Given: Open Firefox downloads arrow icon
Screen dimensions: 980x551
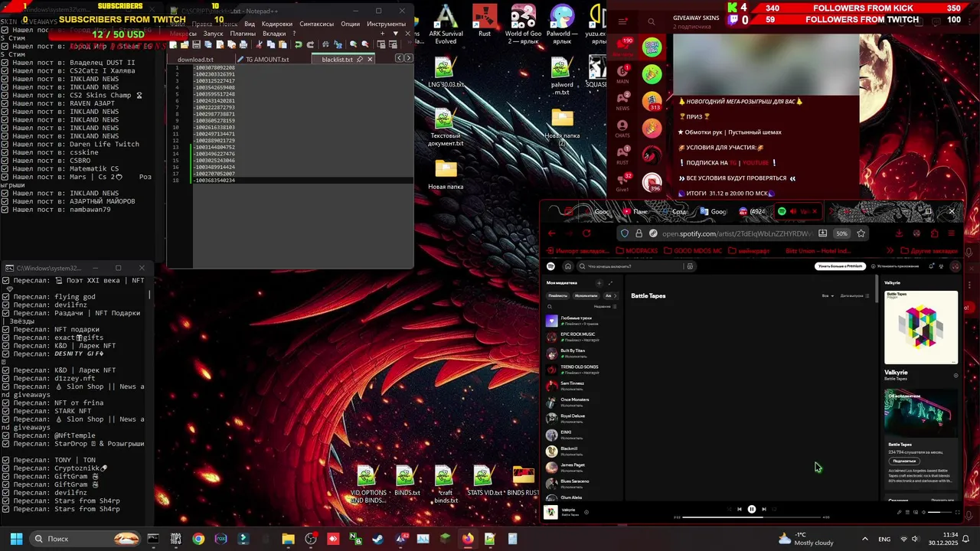Looking at the screenshot, I should (899, 233).
